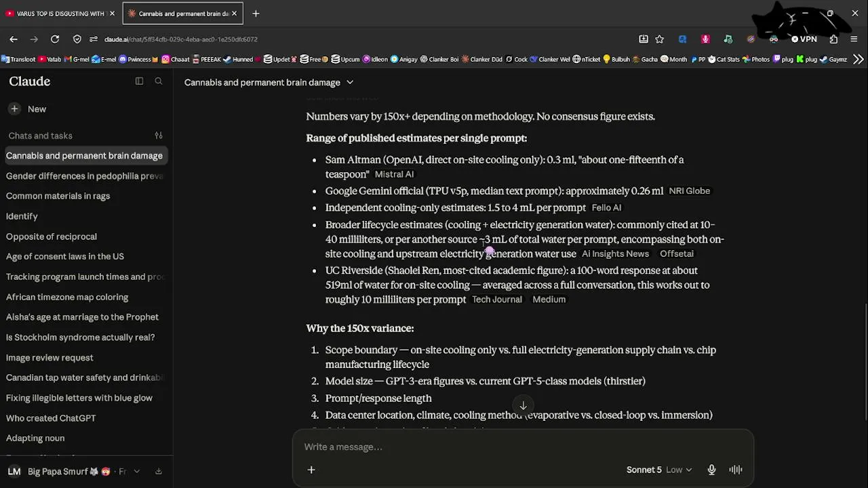
Task: Open a new browser tab
Action: (256, 14)
